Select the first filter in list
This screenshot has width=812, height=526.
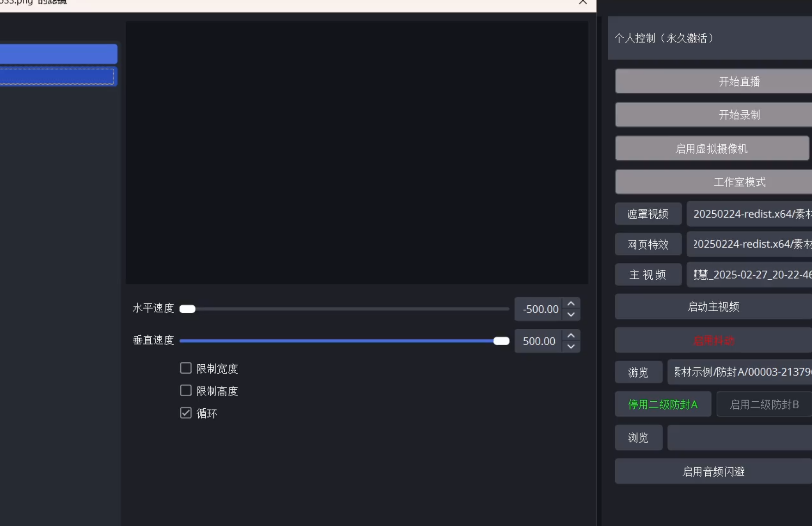[x=59, y=54]
